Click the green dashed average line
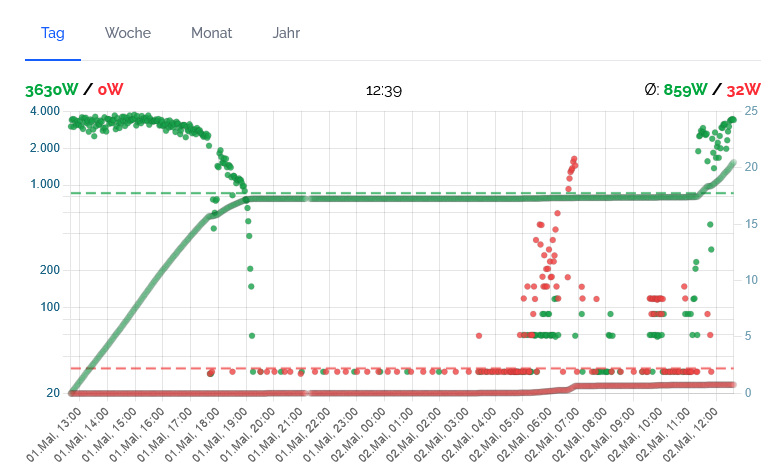 pos(400,192)
